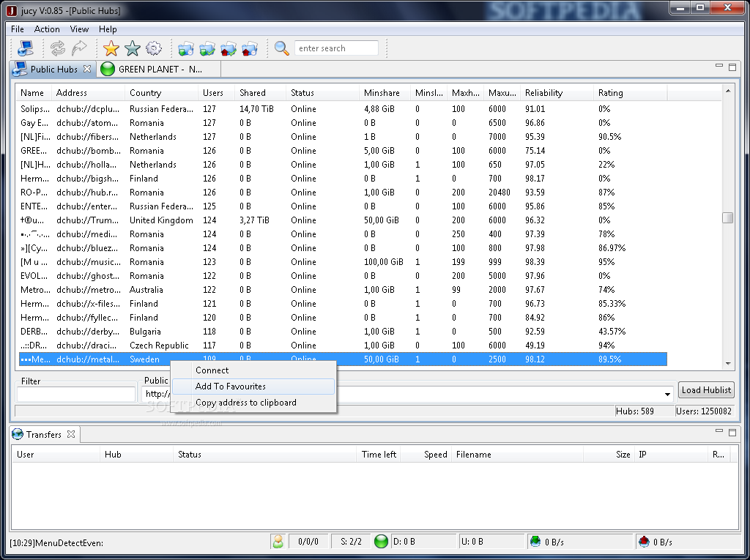Image resolution: width=750 pixels, height=560 pixels.
Task: Close the Transfers tab
Action: pyautogui.click(x=71, y=434)
